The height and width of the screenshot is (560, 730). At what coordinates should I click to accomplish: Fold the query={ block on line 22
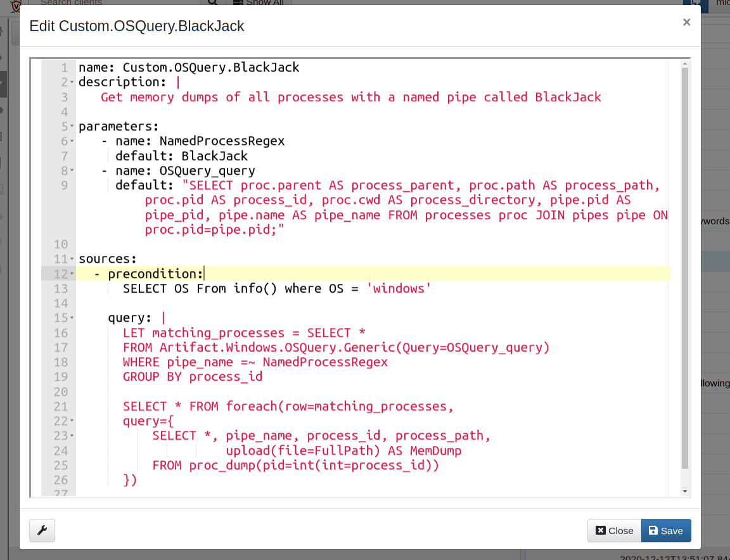point(72,421)
